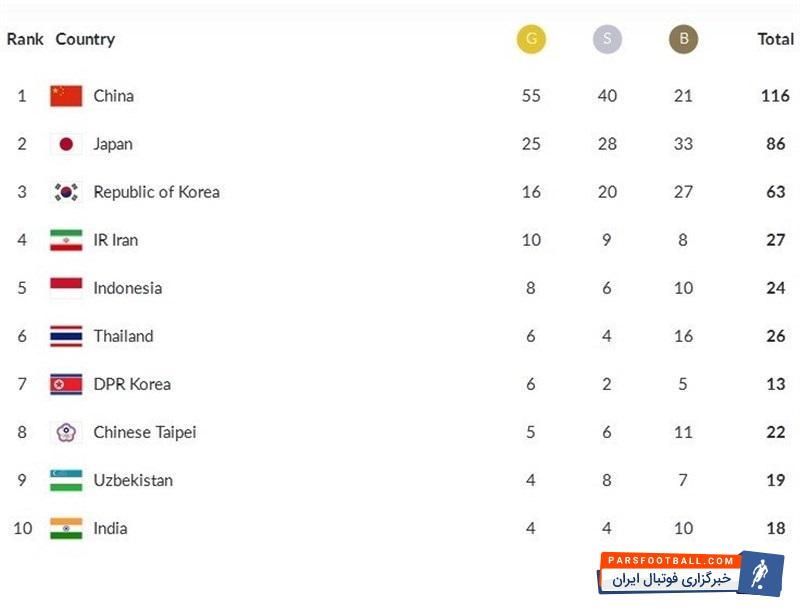Click the China flag icon
The image size is (800, 613).
[66, 96]
